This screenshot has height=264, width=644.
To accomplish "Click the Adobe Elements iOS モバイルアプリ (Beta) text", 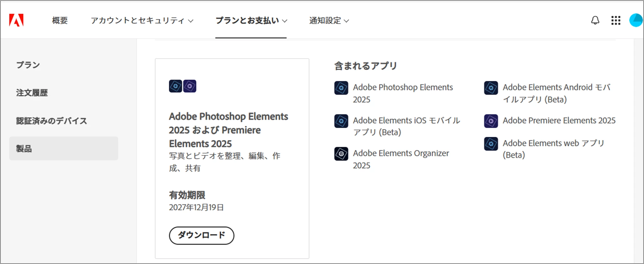I will pos(407,126).
